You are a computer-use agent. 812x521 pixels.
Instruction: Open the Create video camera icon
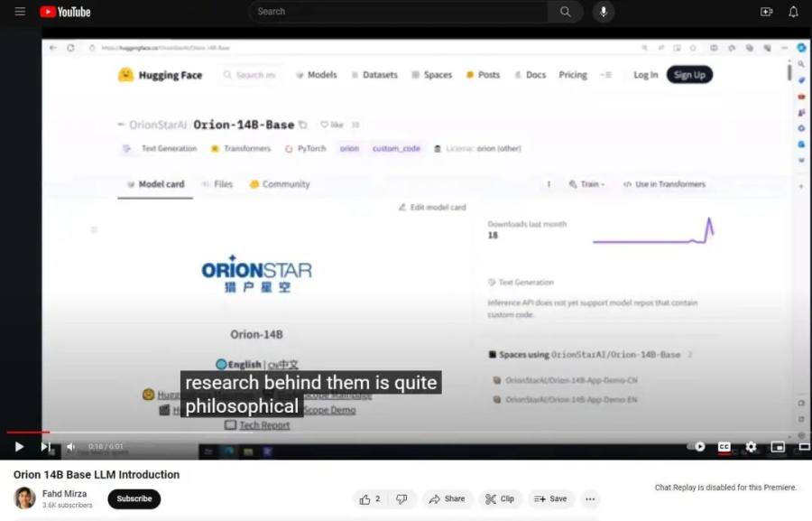pos(766,12)
